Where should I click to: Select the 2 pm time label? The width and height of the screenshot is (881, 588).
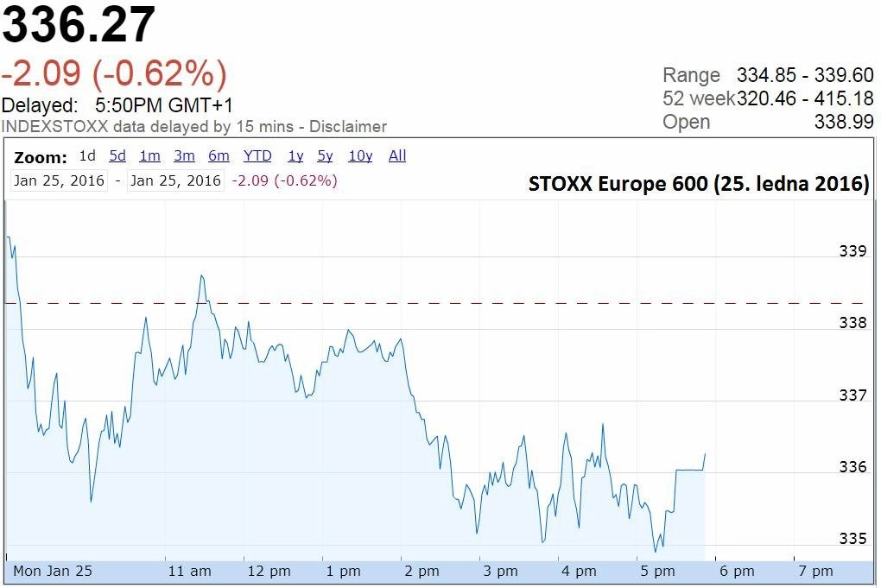[x=421, y=571]
